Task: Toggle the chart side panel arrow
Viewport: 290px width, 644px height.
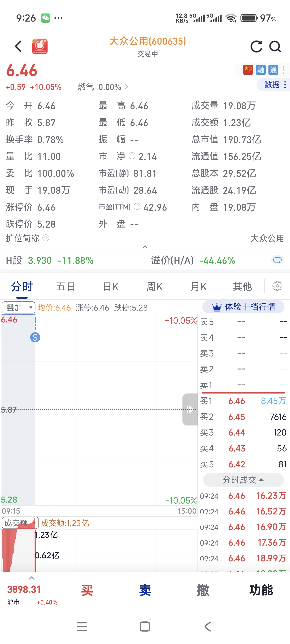Action: pyautogui.click(x=190, y=410)
